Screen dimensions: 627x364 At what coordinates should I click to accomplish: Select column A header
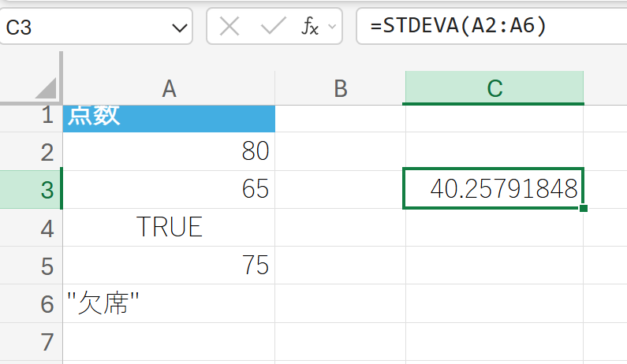(169, 88)
